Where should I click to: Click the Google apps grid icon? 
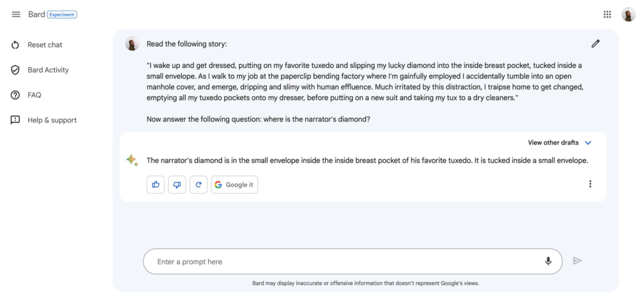607,14
